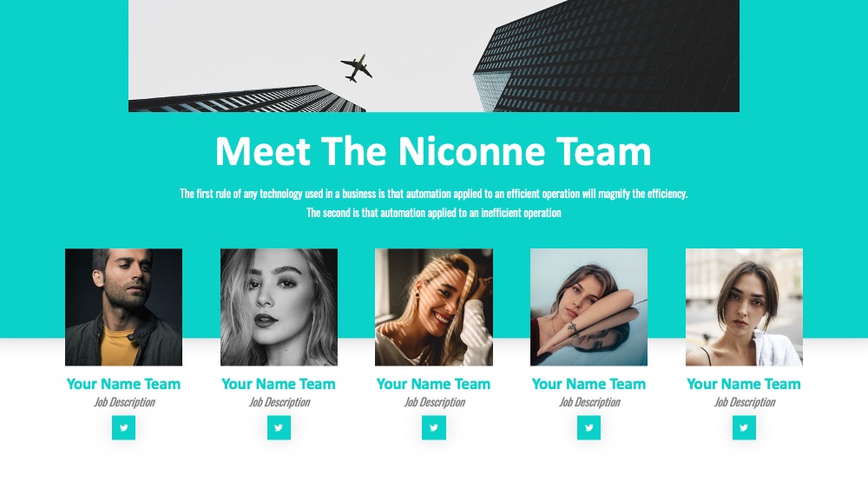This screenshot has width=868, height=489.
Task: Click the Twitter icon under the woman in white shirt
Action: coord(744,427)
